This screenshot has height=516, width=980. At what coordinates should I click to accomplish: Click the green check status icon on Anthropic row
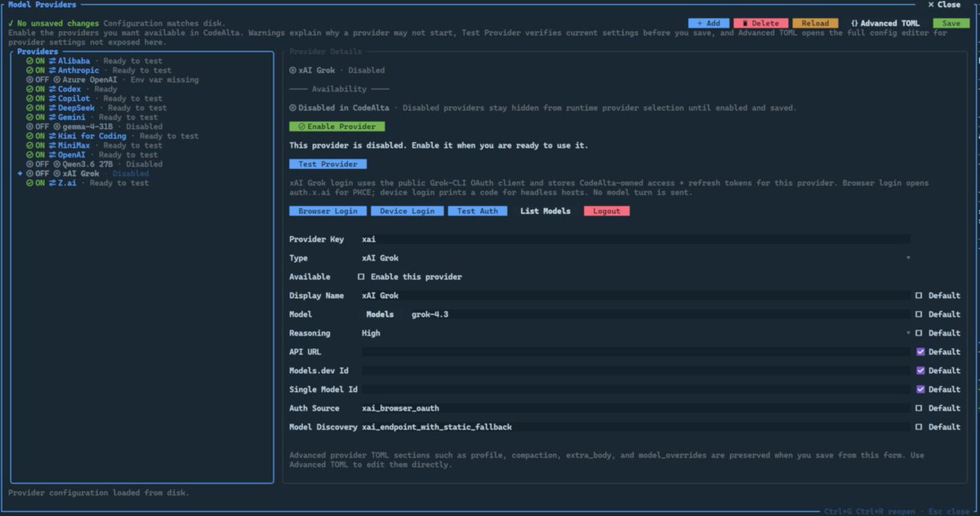pos(29,70)
